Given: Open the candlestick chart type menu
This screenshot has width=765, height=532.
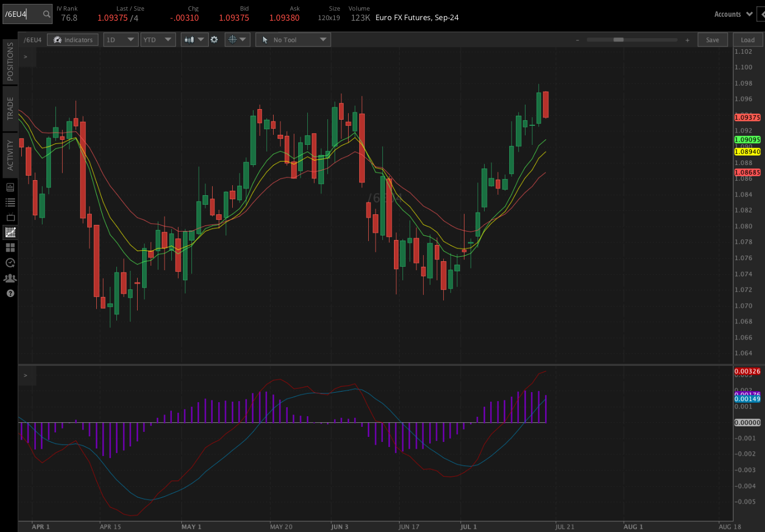Looking at the screenshot, I should [194, 40].
